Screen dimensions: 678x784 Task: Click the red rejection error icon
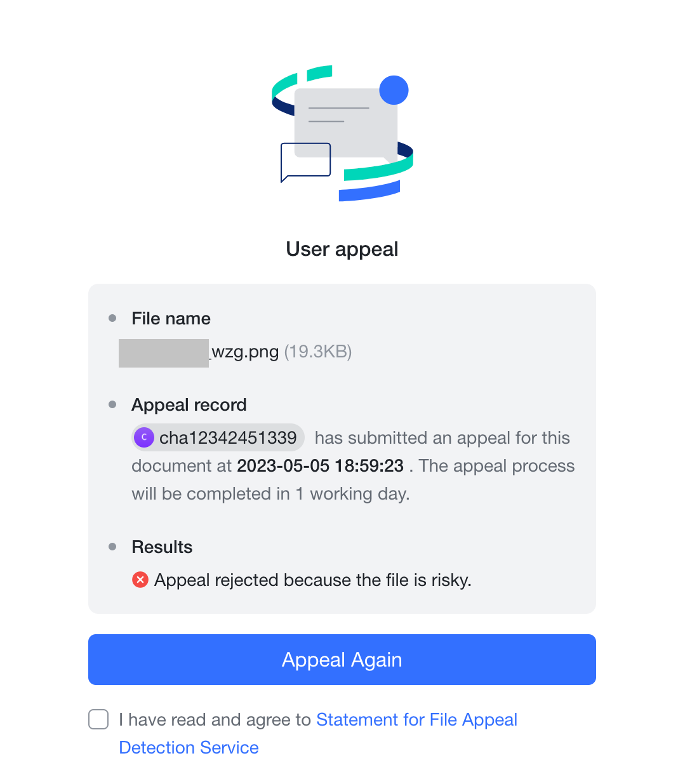pos(140,580)
